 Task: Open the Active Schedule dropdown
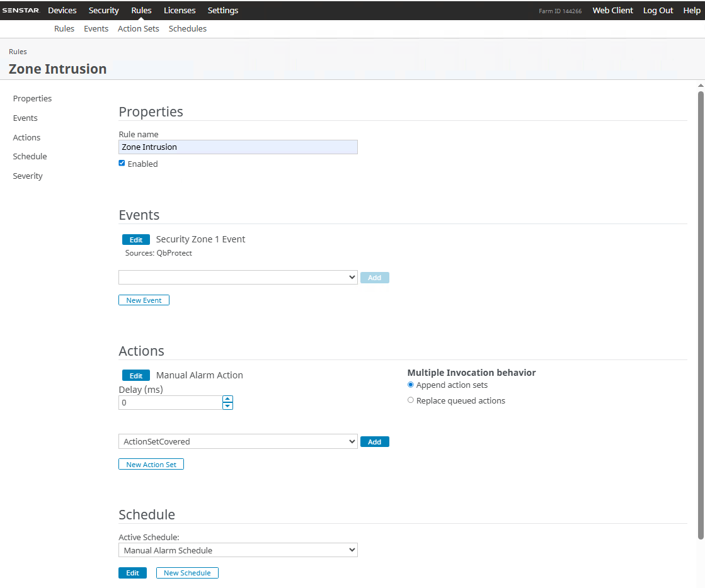coord(238,550)
